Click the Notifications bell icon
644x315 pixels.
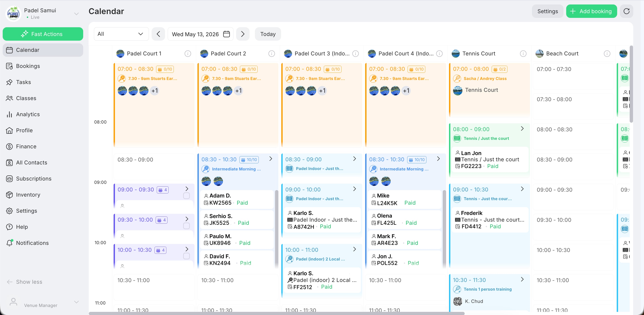pyautogui.click(x=9, y=243)
